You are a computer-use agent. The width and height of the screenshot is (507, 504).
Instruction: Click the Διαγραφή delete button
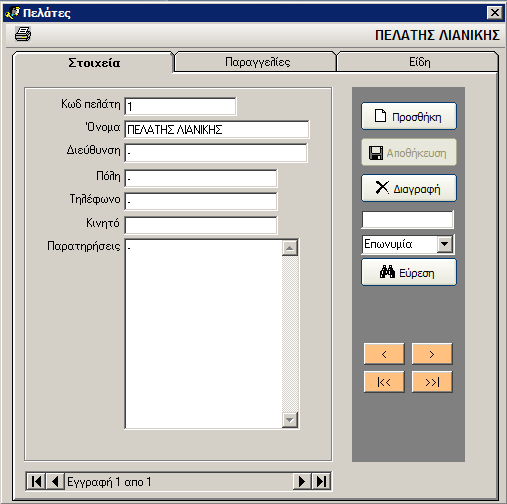[409, 188]
